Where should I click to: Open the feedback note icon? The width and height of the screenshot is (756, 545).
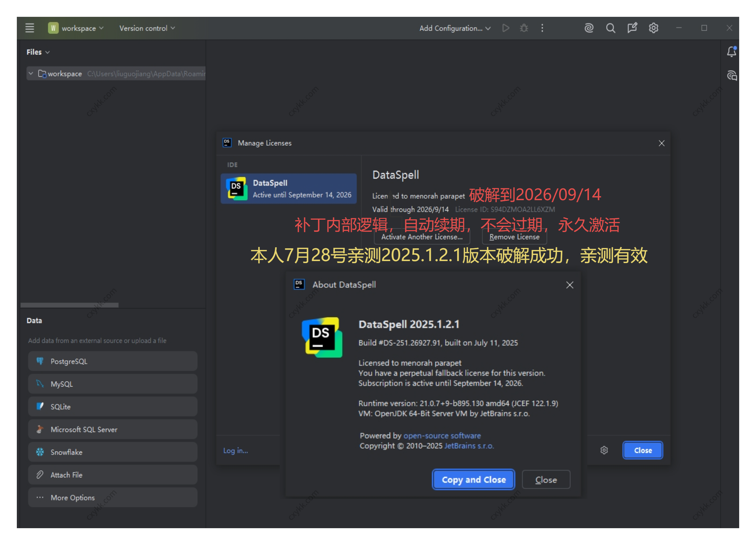(632, 28)
